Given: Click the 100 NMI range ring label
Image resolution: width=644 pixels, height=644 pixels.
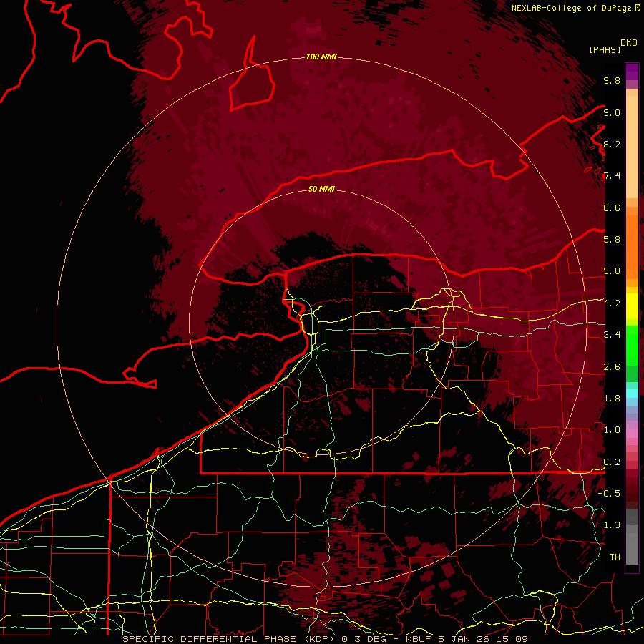Looking at the screenshot, I should click(321, 57).
